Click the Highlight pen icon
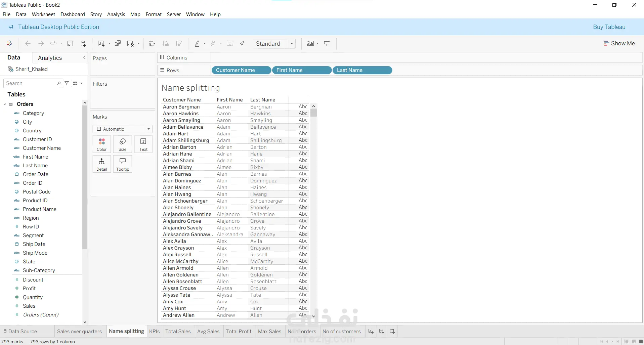Viewport: 644px width, 345px height. click(x=197, y=43)
